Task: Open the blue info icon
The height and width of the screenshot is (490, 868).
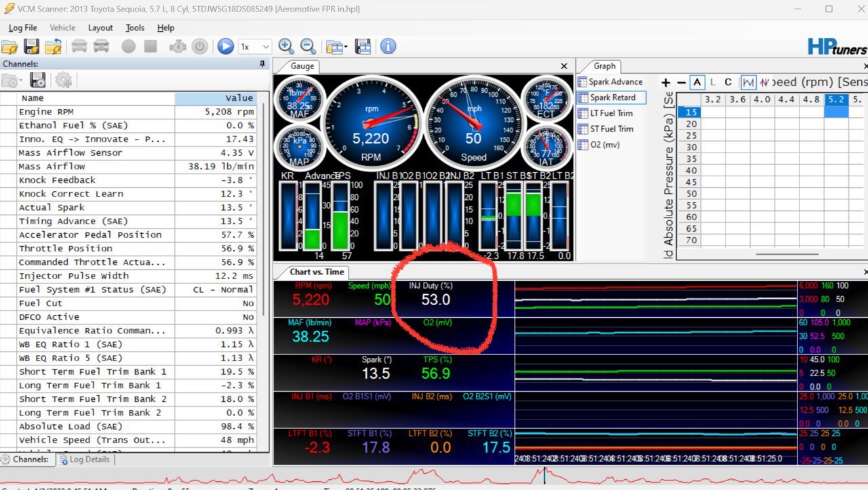Action: click(388, 46)
